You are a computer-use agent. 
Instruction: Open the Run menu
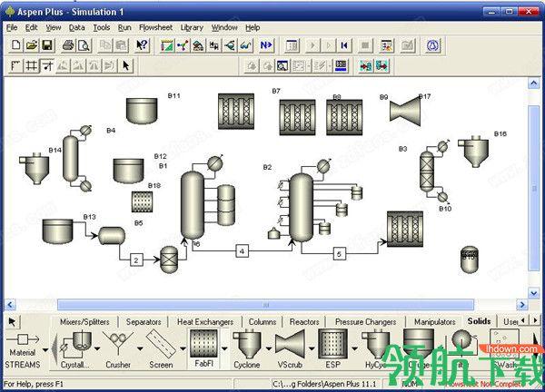(124, 27)
